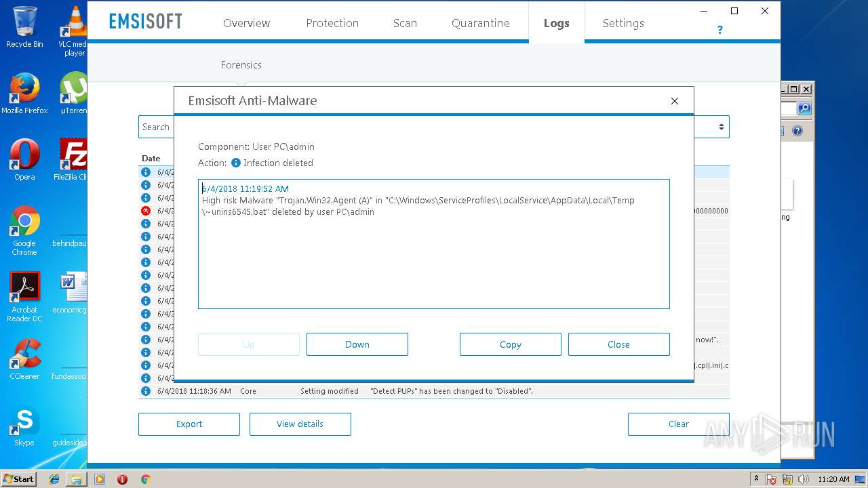Viewport: 868px width, 488px height.
Task: Close the Emsisoft Anti-Malware dialog with X
Action: (675, 101)
